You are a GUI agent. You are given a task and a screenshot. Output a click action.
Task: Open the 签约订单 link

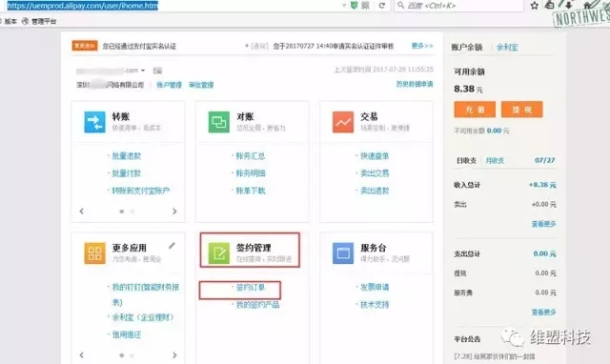coord(251,288)
